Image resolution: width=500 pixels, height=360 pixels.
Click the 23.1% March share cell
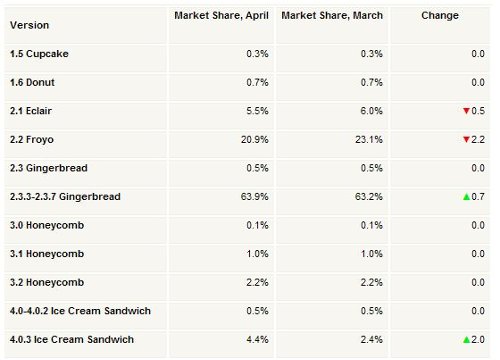tap(369, 139)
